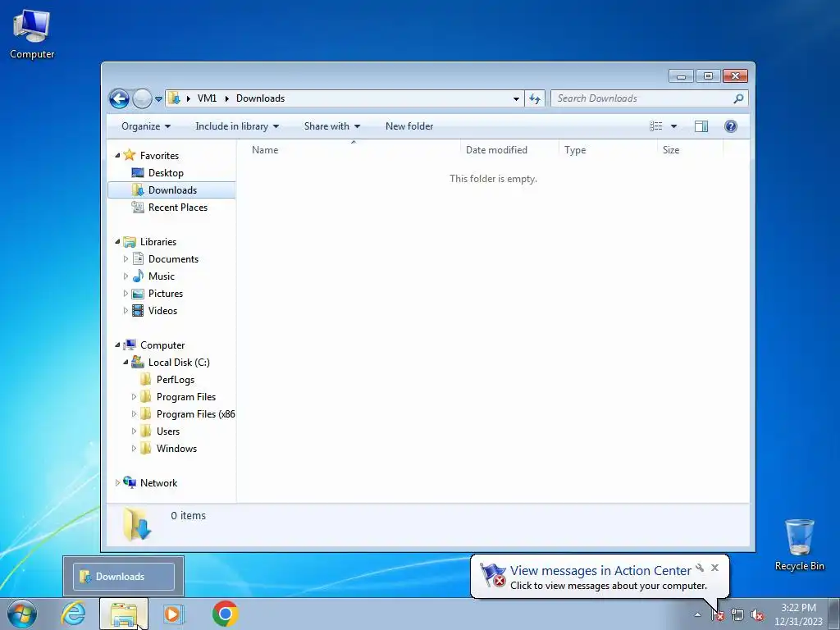Click the magnifier search icon
Image resolution: width=840 pixels, height=630 pixels.
point(738,98)
